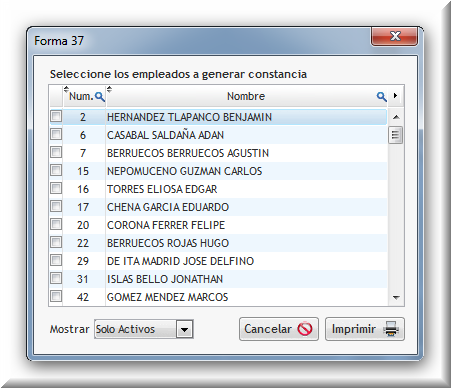The height and width of the screenshot is (388, 451).
Task: Select row DE ITA MADRID JOSE DELFINO
Action: tap(218, 261)
